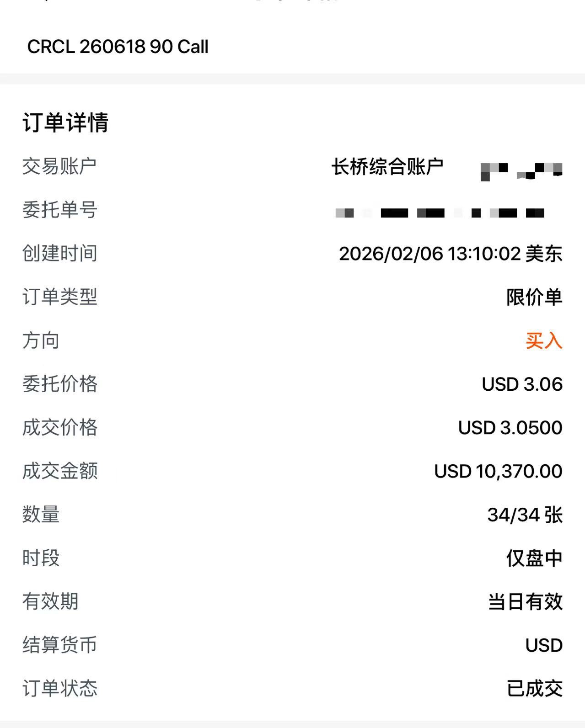Click the blurred account number beside 长桥综合账户

pyautogui.click(x=521, y=171)
